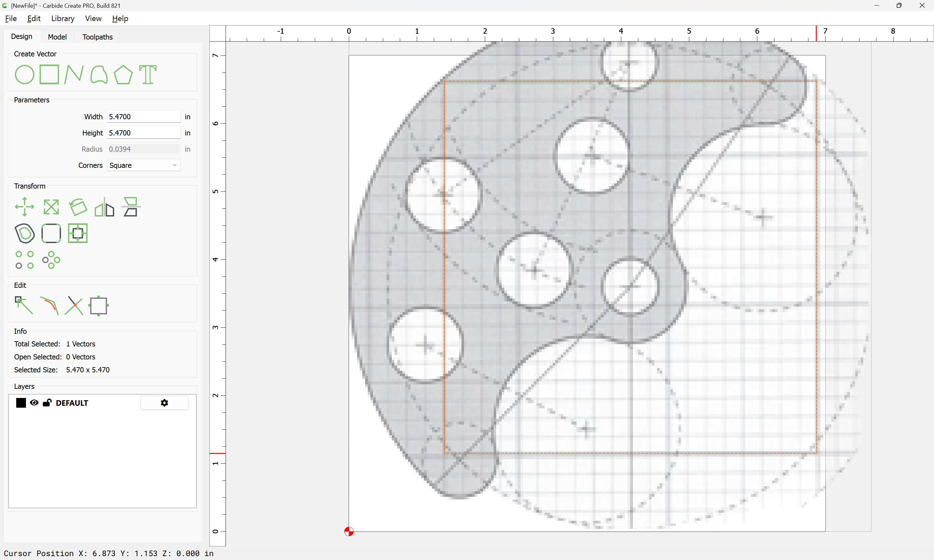The width and height of the screenshot is (934, 560).
Task: Open the Help menu
Action: 120,18
